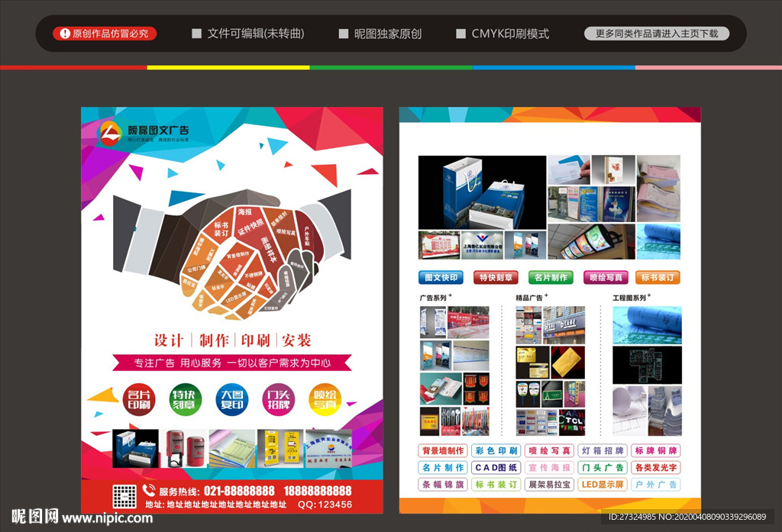Screen dimensions: 782x532
Task: Click the 广告系列 section heading
Action: [x=433, y=298]
